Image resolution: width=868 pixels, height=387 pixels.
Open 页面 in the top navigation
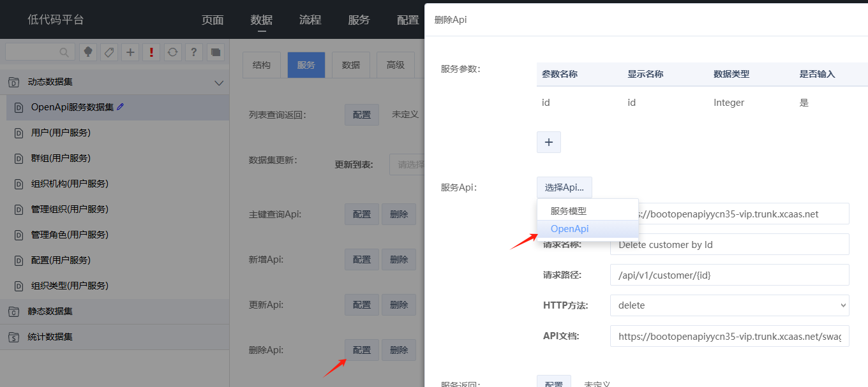pyautogui.click(x=213, y=20)
